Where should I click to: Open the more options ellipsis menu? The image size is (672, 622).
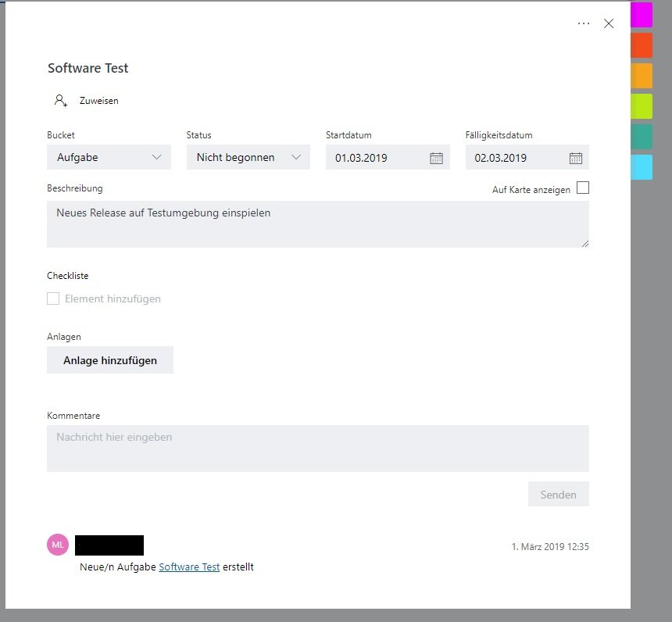[583, 23]
